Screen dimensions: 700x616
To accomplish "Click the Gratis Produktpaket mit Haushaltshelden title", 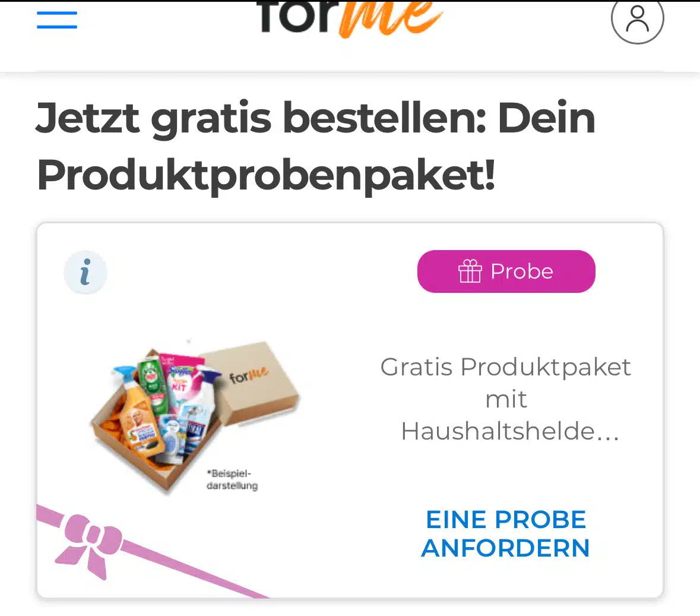I will (506, 399).
